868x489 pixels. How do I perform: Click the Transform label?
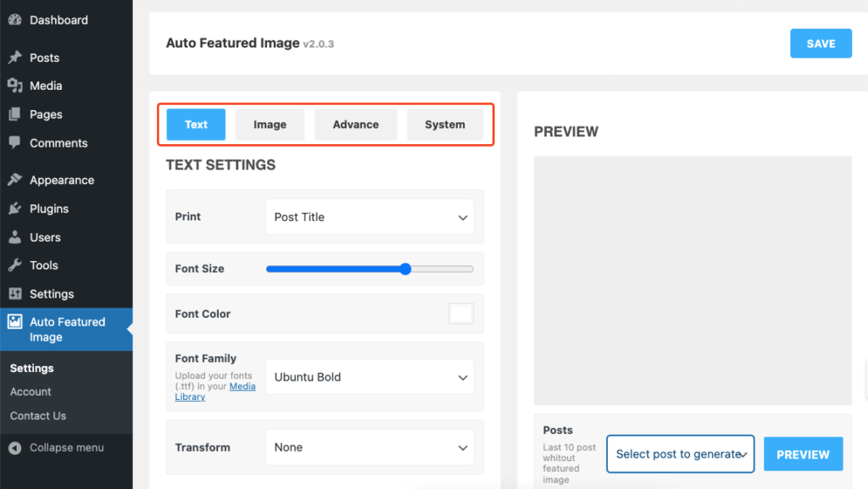(203, 447)
